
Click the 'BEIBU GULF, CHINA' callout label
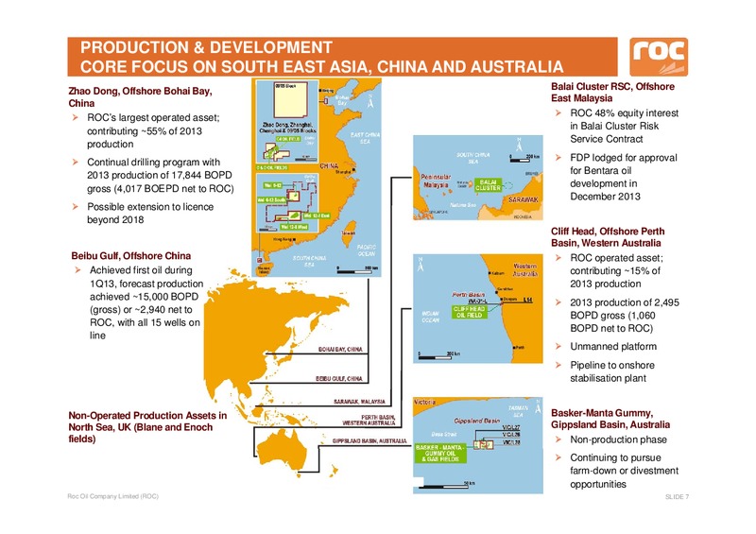[338, 379]
